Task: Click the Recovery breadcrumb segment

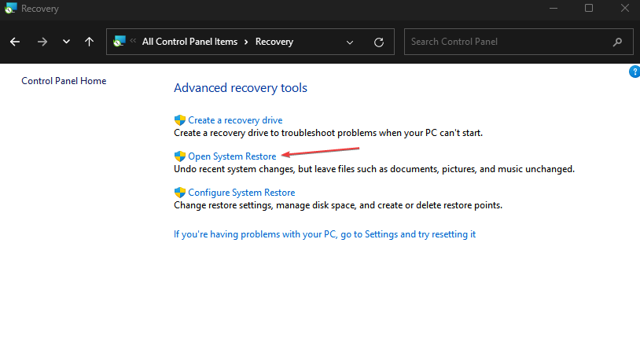Action: tap(274, 42)
